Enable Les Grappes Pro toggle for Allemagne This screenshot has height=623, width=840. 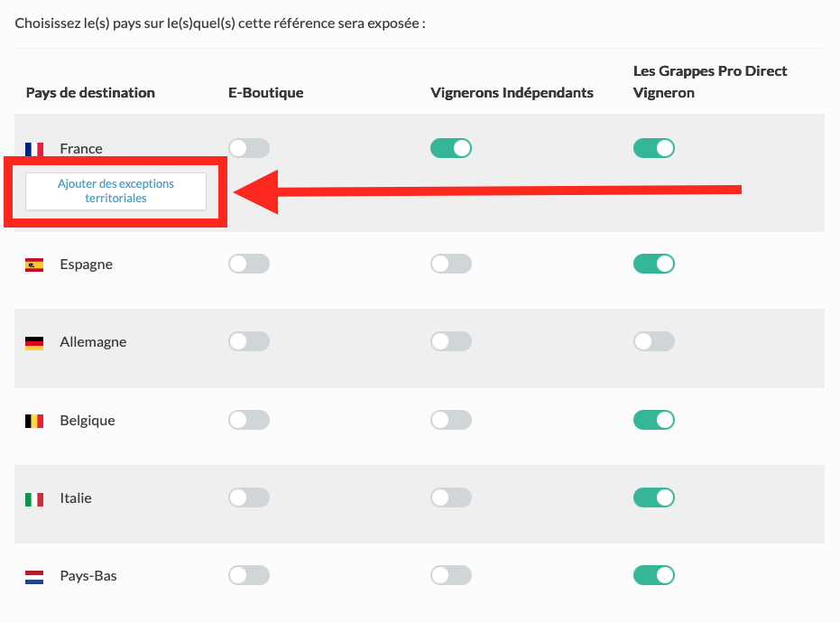[x=654, y=341]
